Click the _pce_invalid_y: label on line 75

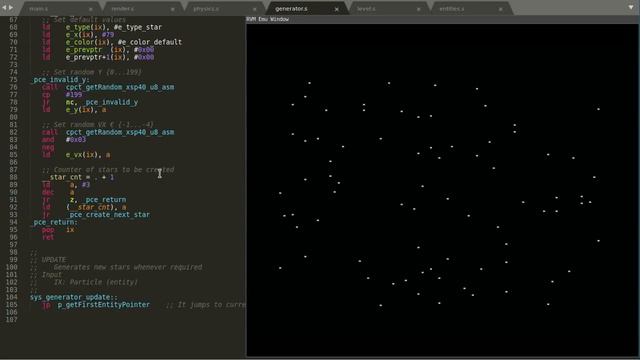click(60, 80)
